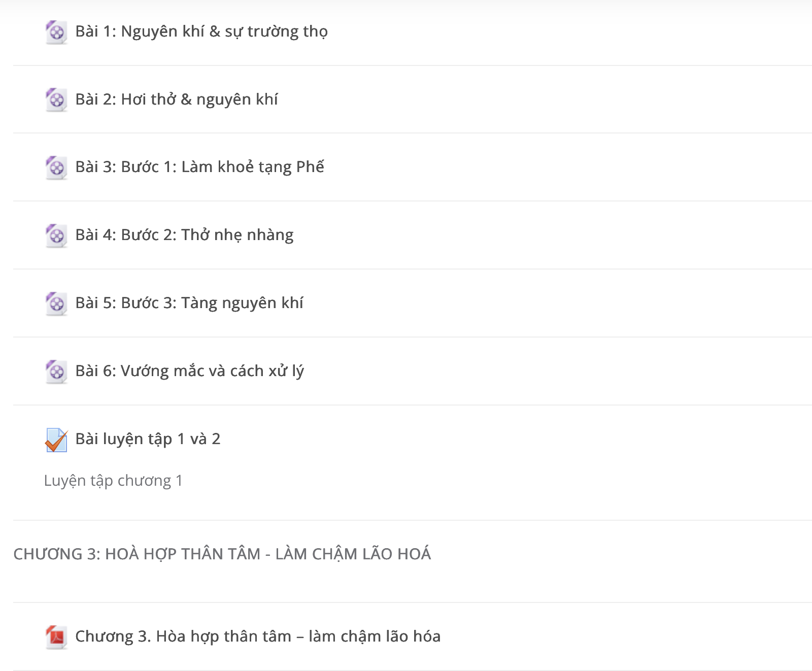Click 'làm chậm lão hóa' in the PDF link
Viewport: 812px width, 671px height.
(x=375, y=636)
